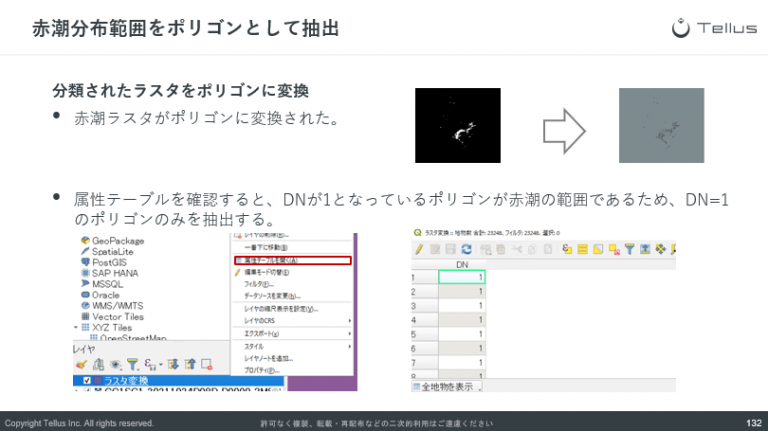Click the add group icon in layers toolbar
Viewport: 768px width, 431px height.
click(x=98, y=364)
